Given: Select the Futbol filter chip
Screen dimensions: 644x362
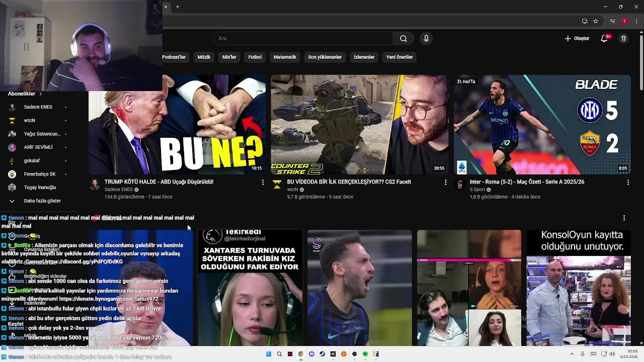Looking at the screenshot, I should pos(255,57).
